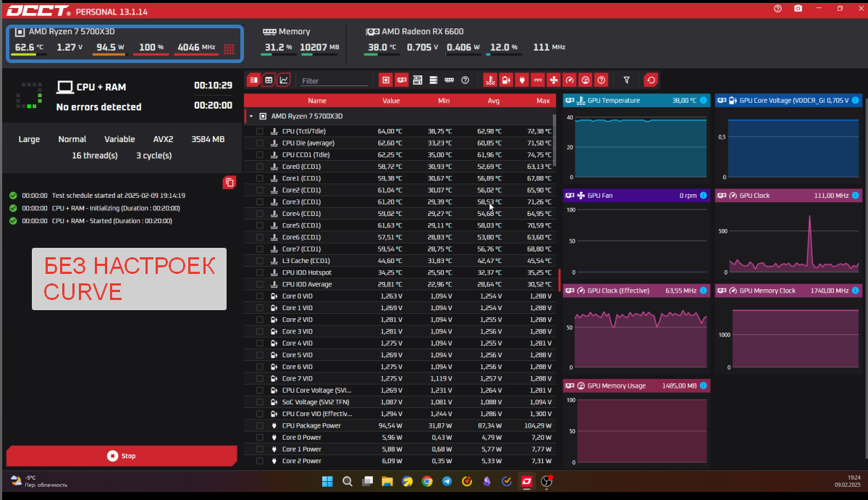This screenshot has height=500, width=868.
Task: Toggle the CPU sensor filter icon
Action: (386, 80)
